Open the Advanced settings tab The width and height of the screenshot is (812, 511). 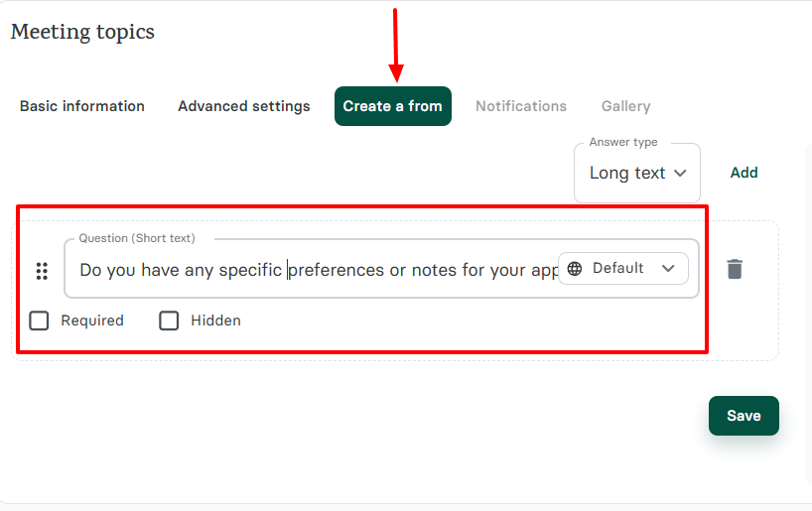coord(243,106)
